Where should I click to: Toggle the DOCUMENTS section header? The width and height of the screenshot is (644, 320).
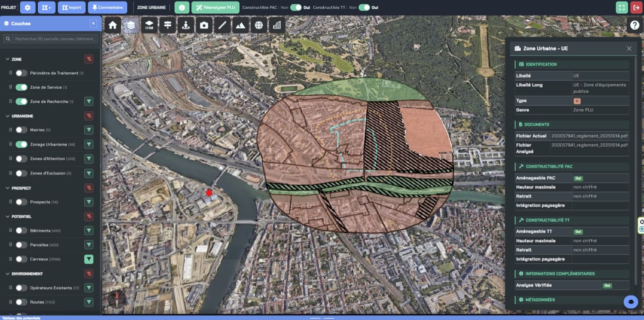pos(572,124)
